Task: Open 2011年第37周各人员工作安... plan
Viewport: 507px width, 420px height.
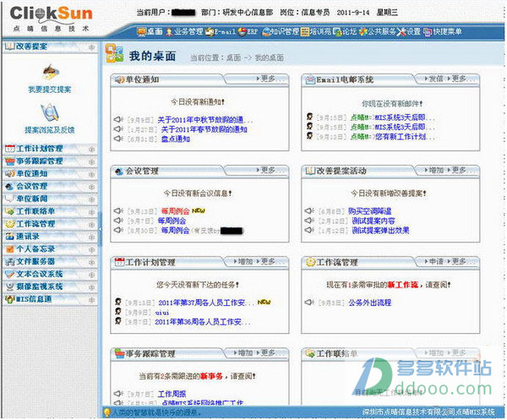Action: click(206, 303)
